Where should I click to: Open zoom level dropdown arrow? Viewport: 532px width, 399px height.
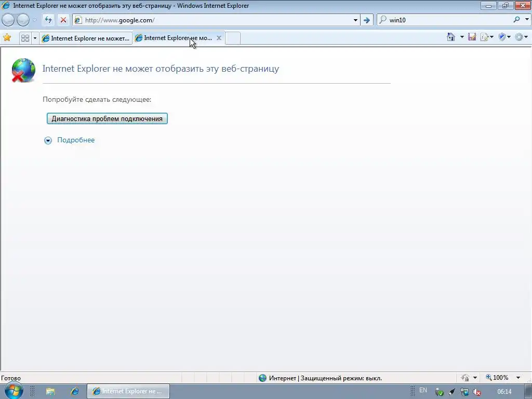click(518, 378)
